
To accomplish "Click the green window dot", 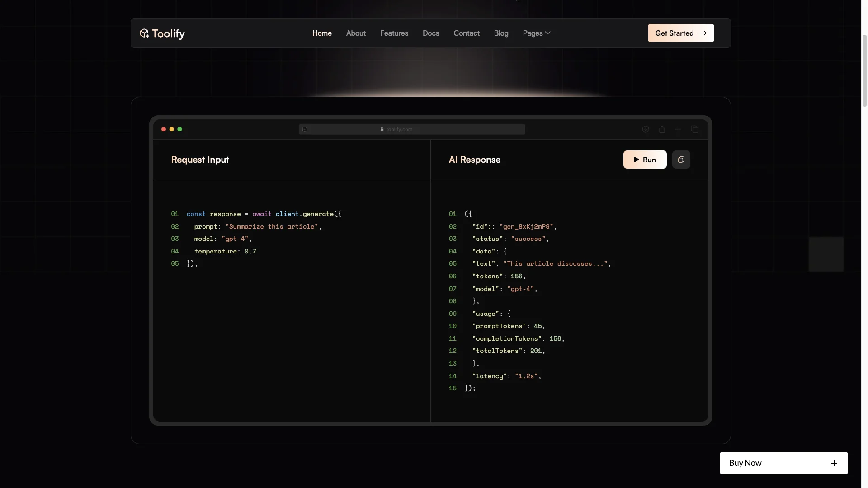I will [x=179, y=129].
